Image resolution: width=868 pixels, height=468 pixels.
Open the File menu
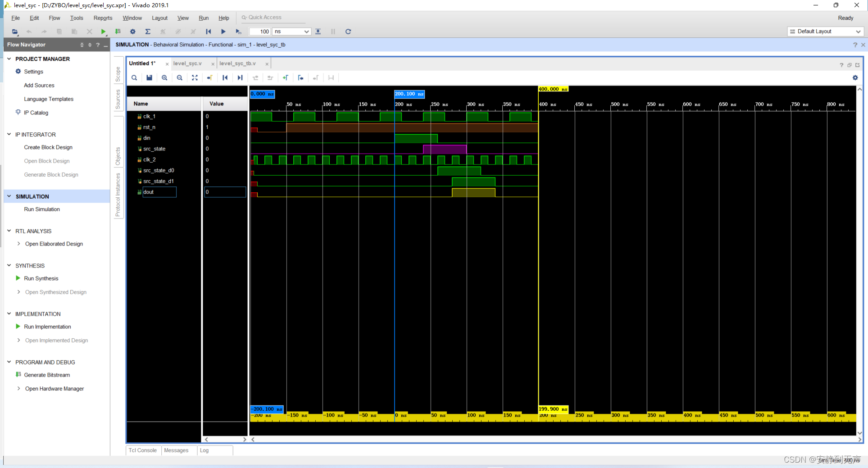[15, 18]
